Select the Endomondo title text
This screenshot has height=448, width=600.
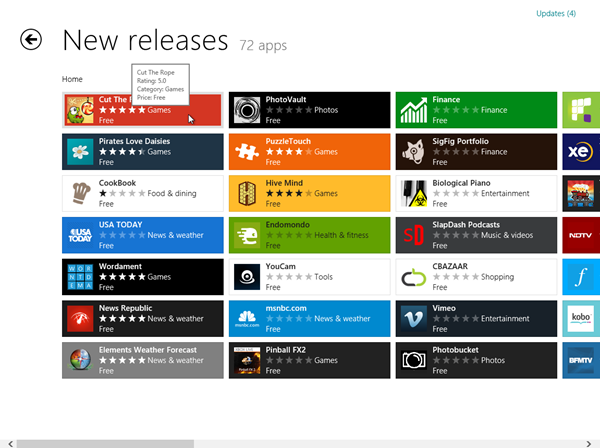tap(288, 225)
